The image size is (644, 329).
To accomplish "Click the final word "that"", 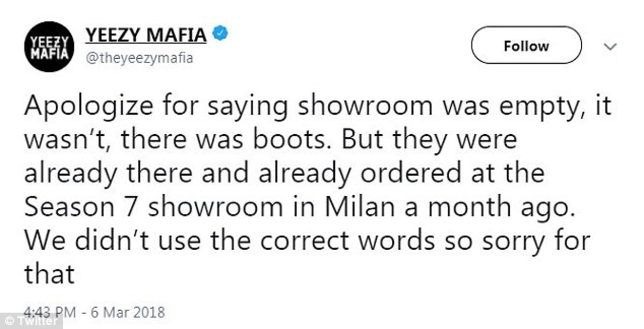I will tap(48, 275).
